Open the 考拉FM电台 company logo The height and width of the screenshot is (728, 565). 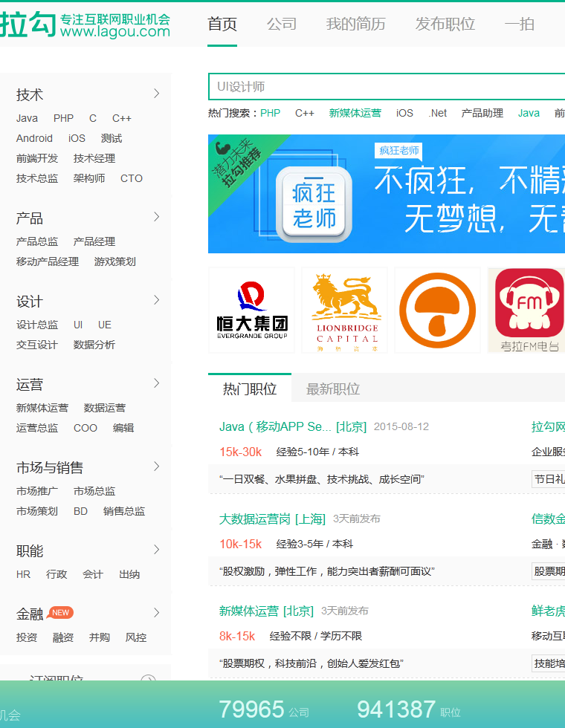(526, 311)
